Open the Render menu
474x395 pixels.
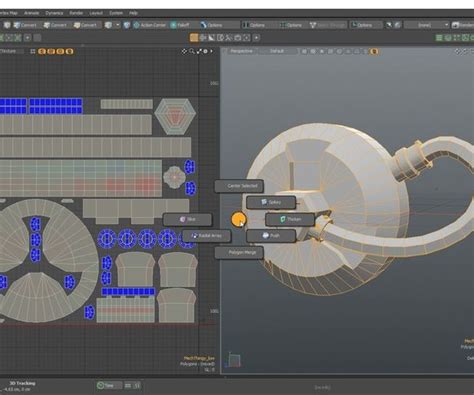(x=76, y=13)
